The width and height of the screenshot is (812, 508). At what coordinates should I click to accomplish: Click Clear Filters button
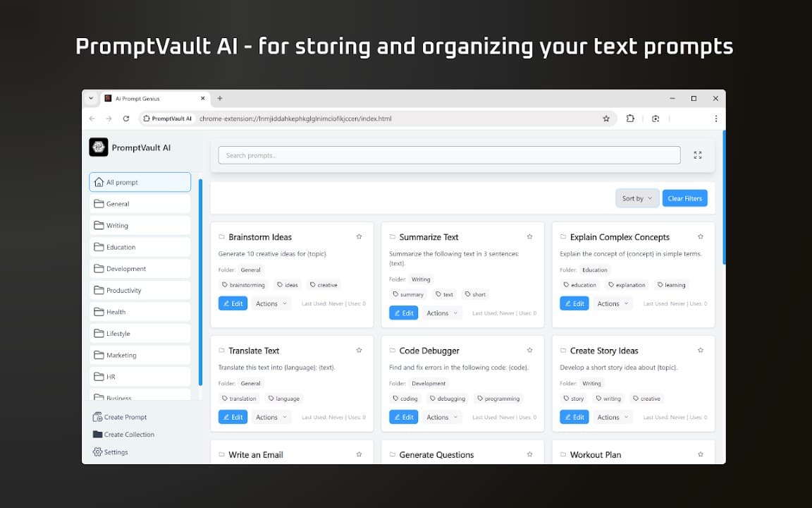tap(684, 198)
